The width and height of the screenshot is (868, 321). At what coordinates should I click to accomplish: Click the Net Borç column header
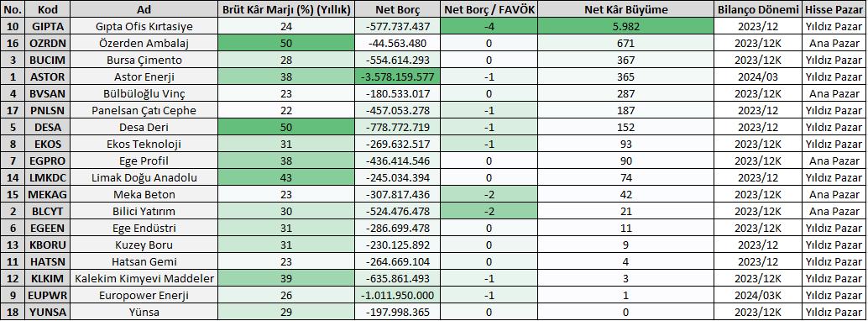pos(397,9)
